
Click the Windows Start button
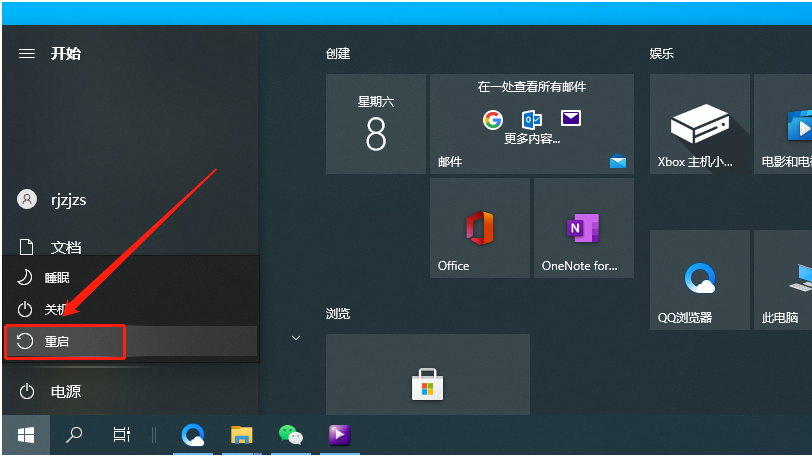click(x=26, y=435)
